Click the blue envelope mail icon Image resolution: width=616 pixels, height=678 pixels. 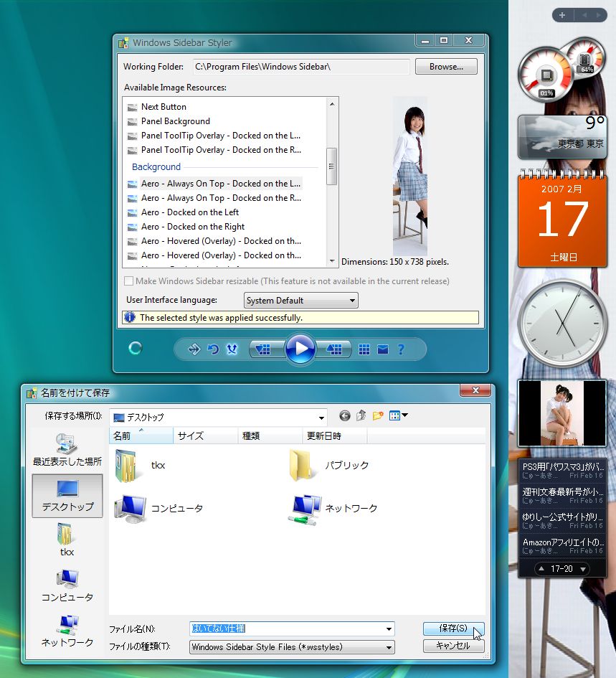pos(382,349)
